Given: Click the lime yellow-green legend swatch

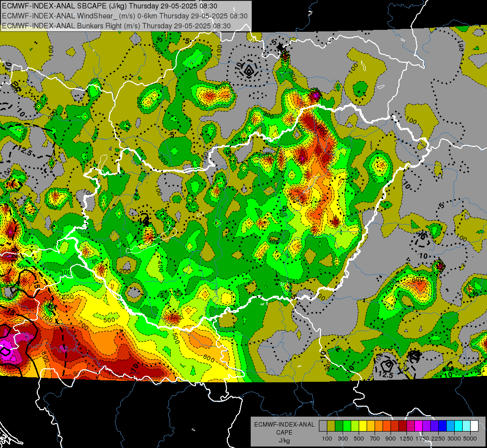Looking at the screenshot, I should click(355, 426).
